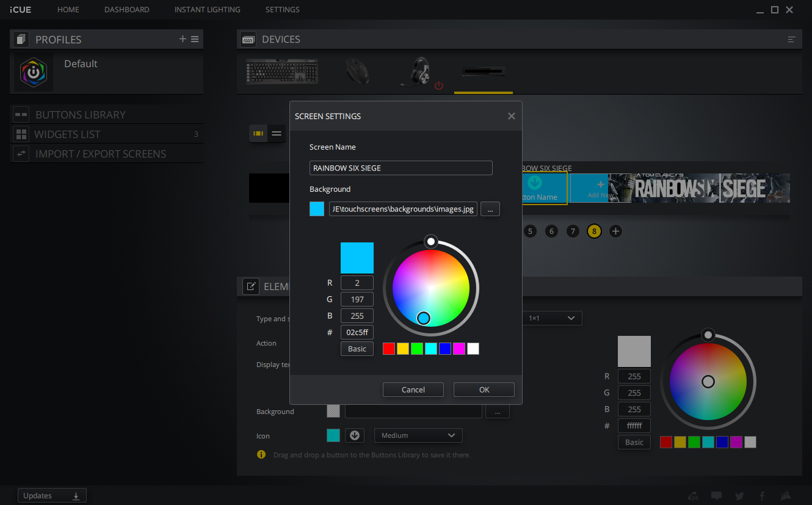Viewport: 812px width, 505px height.
Task: Open the Devices panel menu icon
Action: coord(792,39)
